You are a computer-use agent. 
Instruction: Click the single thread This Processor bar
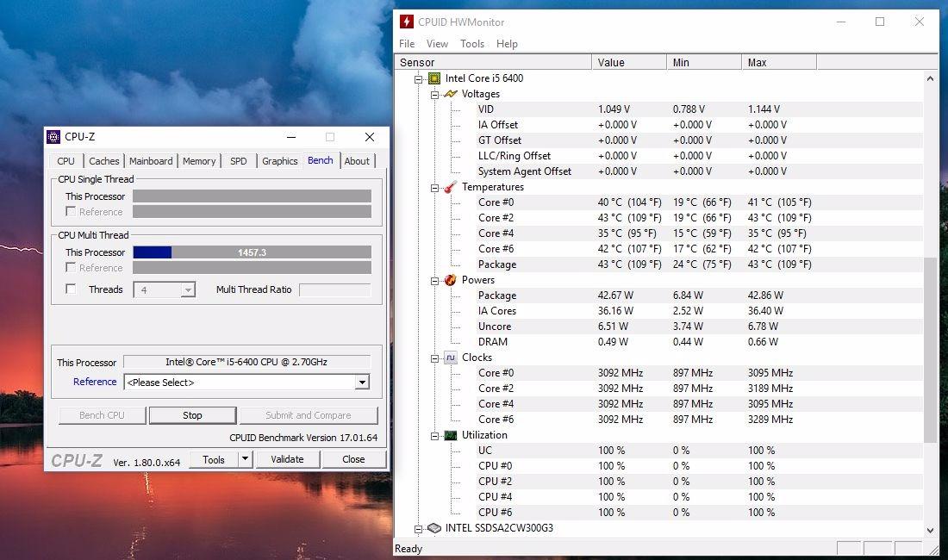tap(253, 196)
